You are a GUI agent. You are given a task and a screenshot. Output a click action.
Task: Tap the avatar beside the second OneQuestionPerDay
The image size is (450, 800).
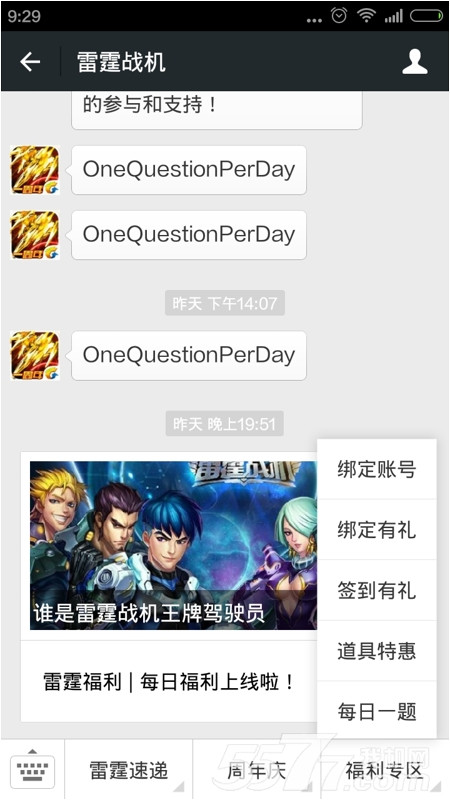35,235
